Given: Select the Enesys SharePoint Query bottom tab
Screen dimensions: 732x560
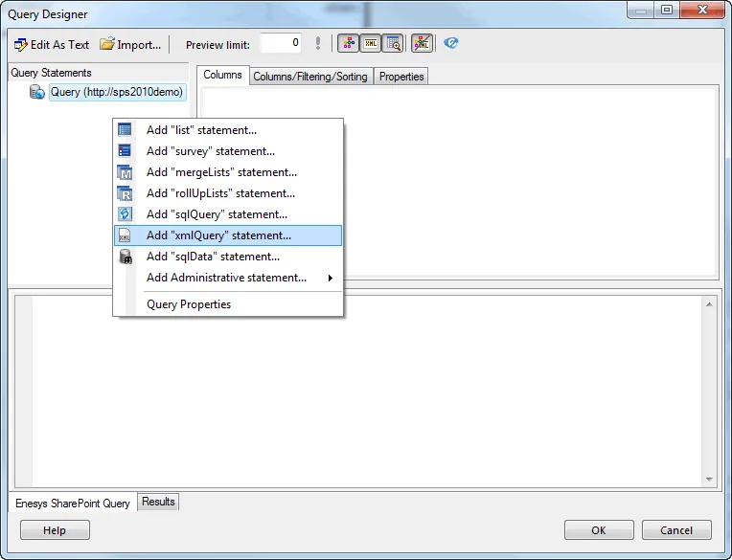Looking at the screenshot, I should click(x=73, y=504).
